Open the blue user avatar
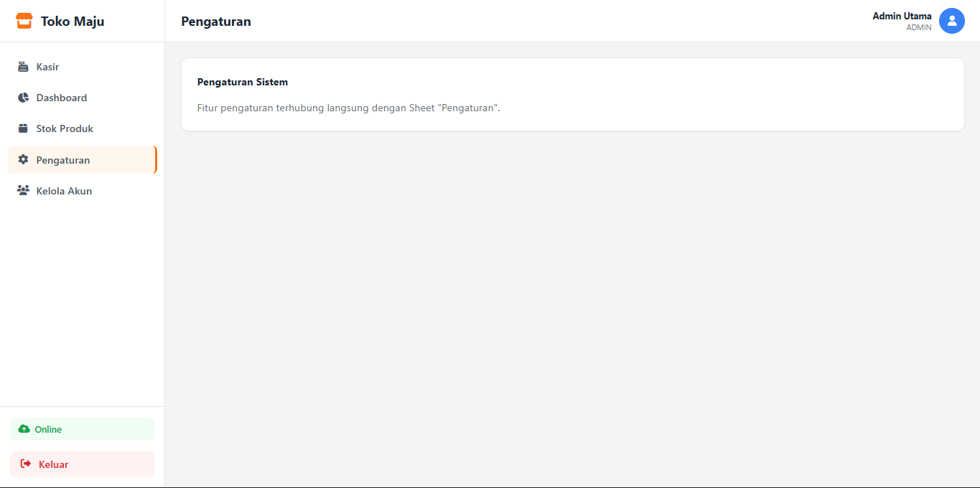This screenshot has width=980, height=488. [951, 21]
